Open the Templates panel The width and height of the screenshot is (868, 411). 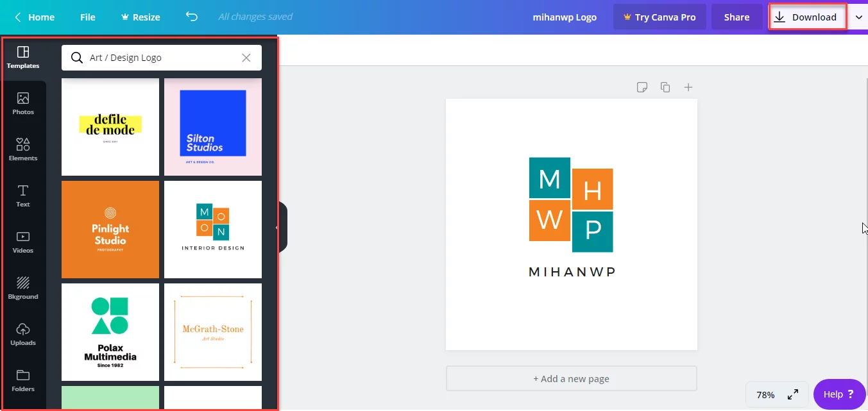[23, 58]
